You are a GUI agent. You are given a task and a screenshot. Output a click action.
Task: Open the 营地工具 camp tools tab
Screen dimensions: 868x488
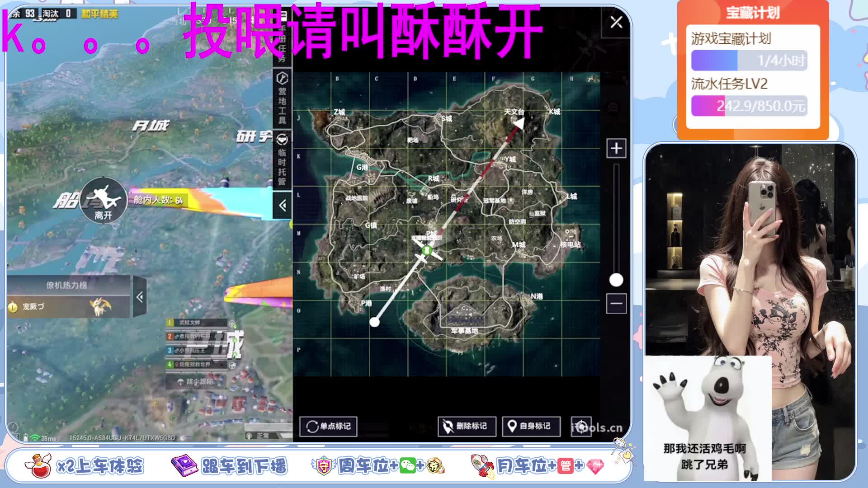coord(282,98)
